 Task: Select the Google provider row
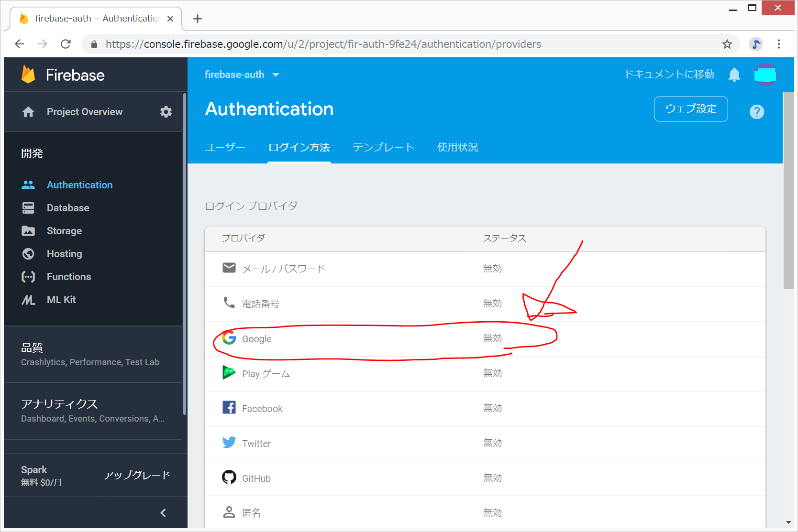pyautogui.click(x=383, y=339)
